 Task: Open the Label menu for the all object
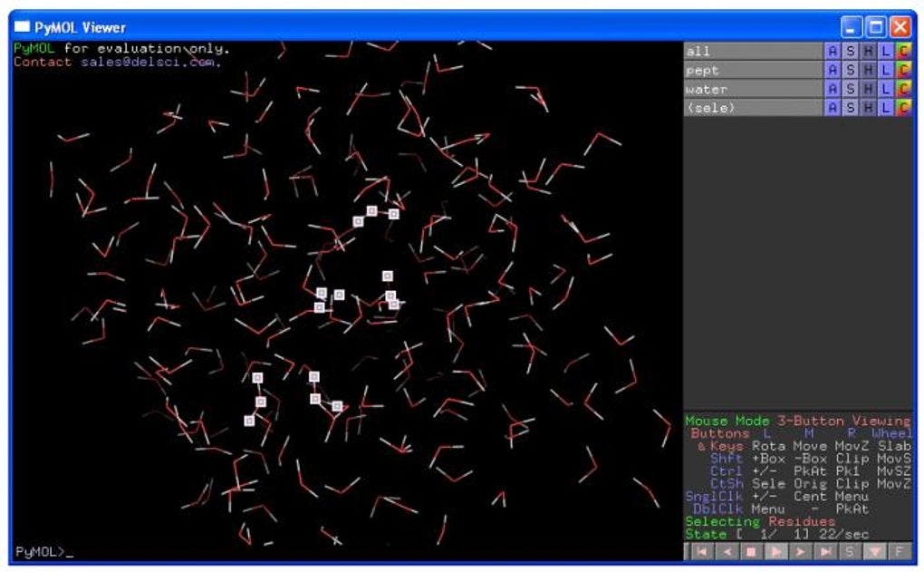click(x=885, y=52)
